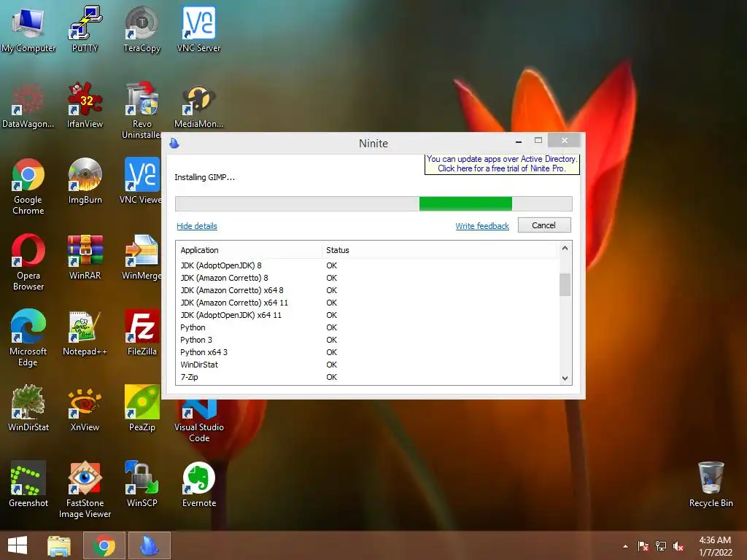Click the muted volume tray icon

pyautogui.click(x=678, y=546)
